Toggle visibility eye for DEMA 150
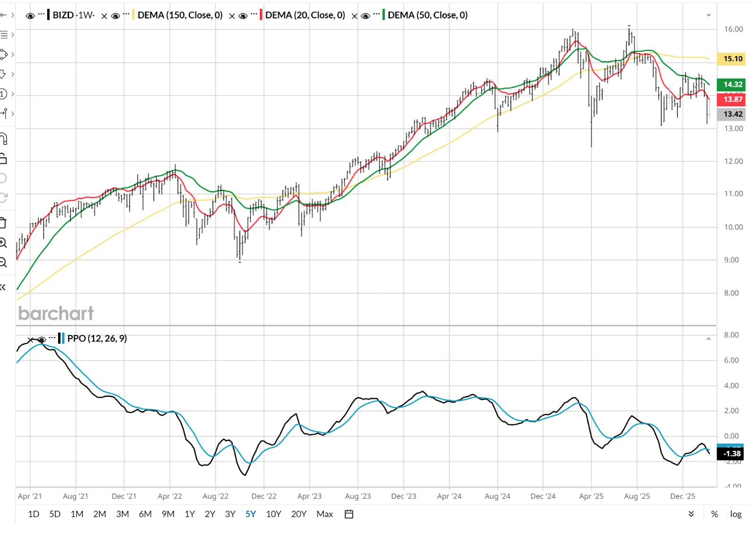Image resolution: width=756 pixels, height=541 pixels. 115,16
